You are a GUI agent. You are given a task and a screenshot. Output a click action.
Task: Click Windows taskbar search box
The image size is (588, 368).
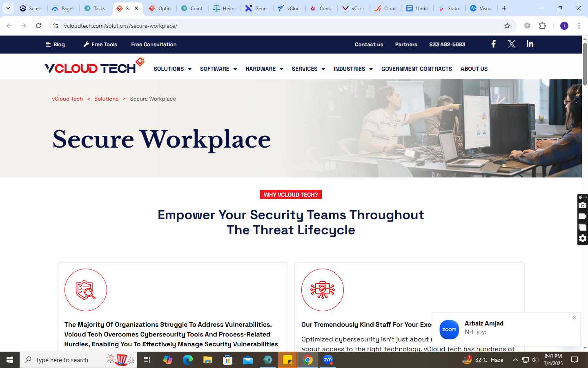pyautogui.click(x=78, y=360)
